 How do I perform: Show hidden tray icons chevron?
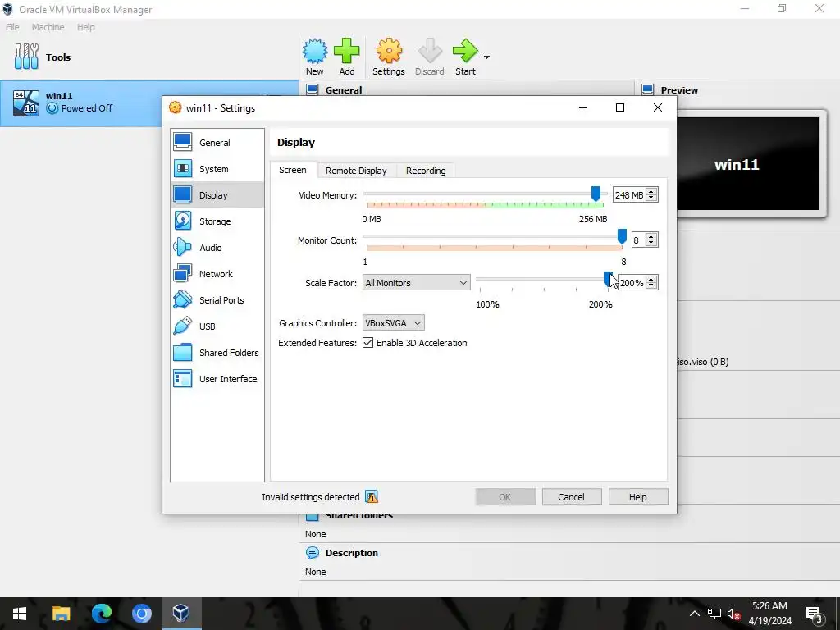(694, 614)
